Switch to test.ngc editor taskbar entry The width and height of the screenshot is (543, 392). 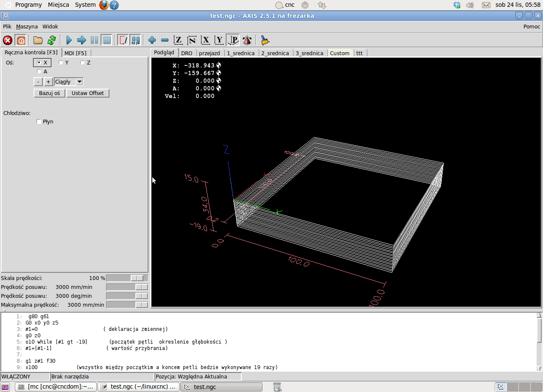[139, 387]
